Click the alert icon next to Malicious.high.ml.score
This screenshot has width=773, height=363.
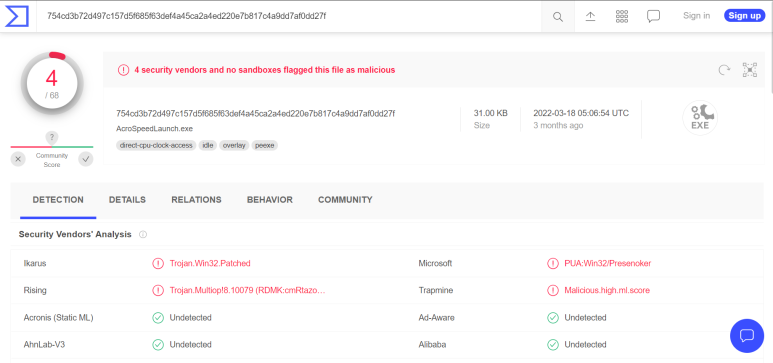(x=553, y=290)
